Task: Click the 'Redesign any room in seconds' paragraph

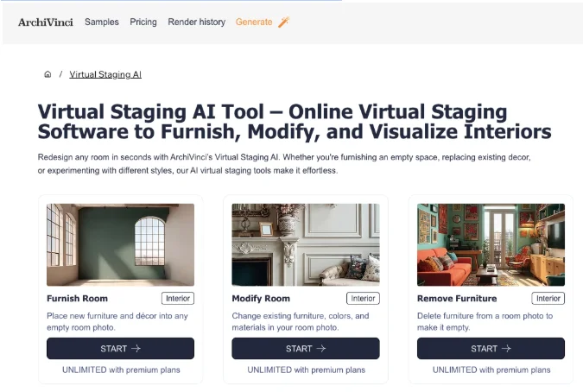Action: click(x=284, y=164)
